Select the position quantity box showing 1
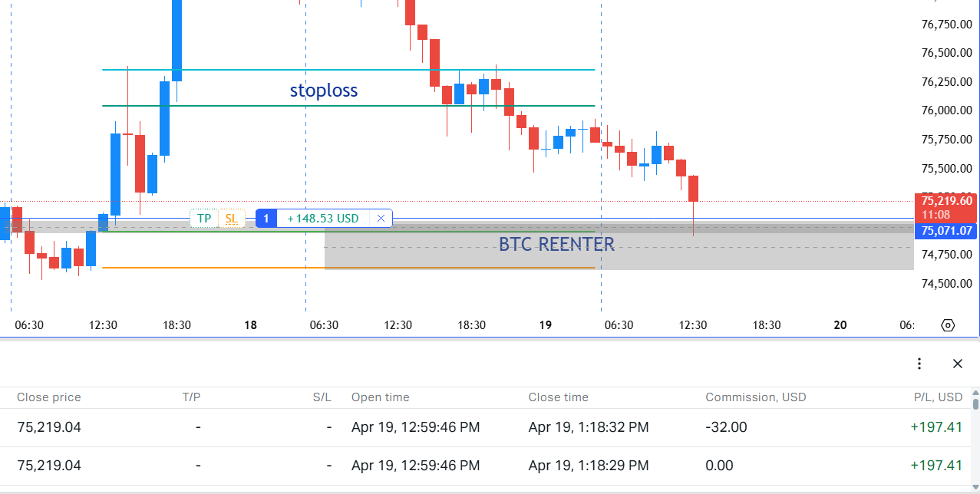 pyautogui.click(x=266, y=219)
